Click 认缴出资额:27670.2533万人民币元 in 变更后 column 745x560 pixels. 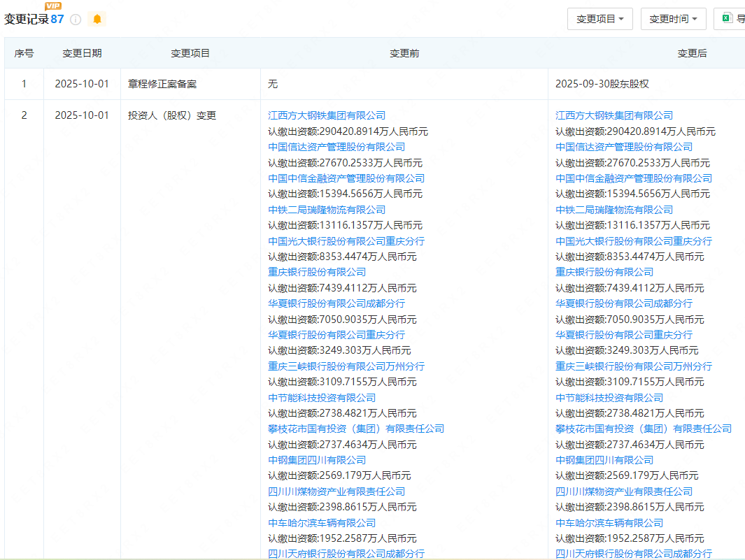pos(632,163)
